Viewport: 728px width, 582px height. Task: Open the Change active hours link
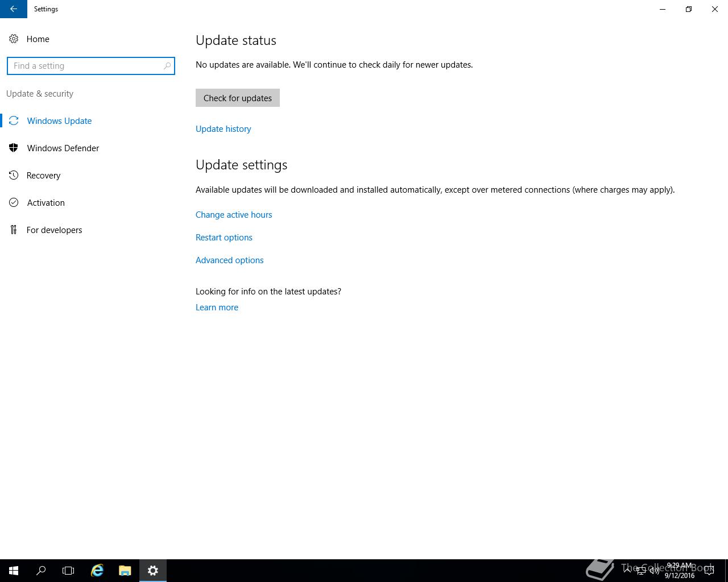click(234, 215)
